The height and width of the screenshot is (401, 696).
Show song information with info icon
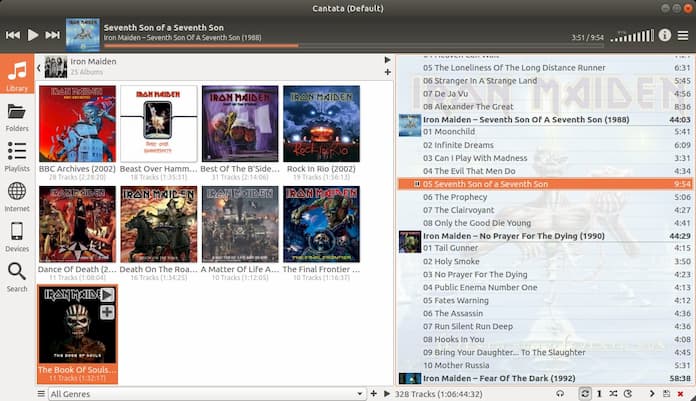(x=665, y=35)
